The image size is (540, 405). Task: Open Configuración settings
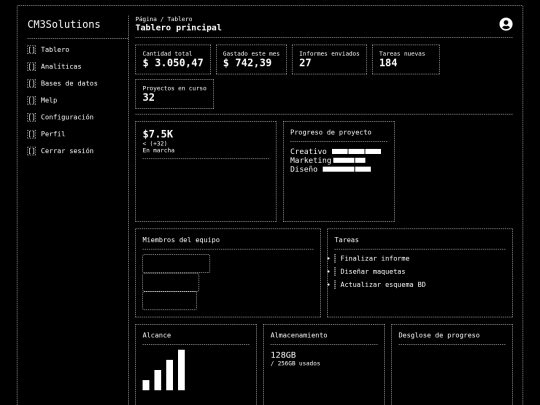pyautogui.click(x=67, y=117)
